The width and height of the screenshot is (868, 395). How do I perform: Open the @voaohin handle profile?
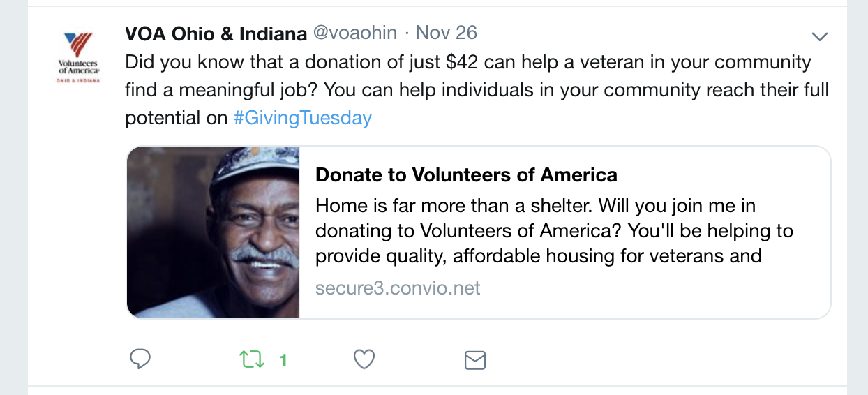(x=354, y=33)
